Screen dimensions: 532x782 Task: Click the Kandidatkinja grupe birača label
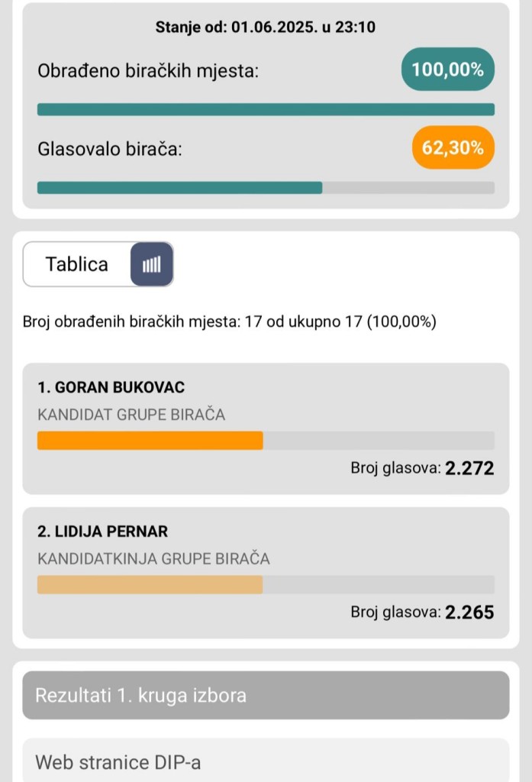point(153,558)
